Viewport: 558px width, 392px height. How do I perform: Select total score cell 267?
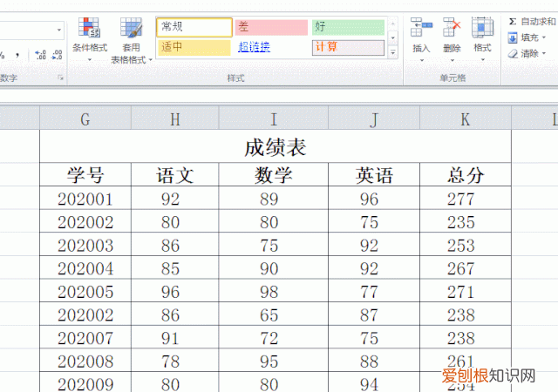466,267
